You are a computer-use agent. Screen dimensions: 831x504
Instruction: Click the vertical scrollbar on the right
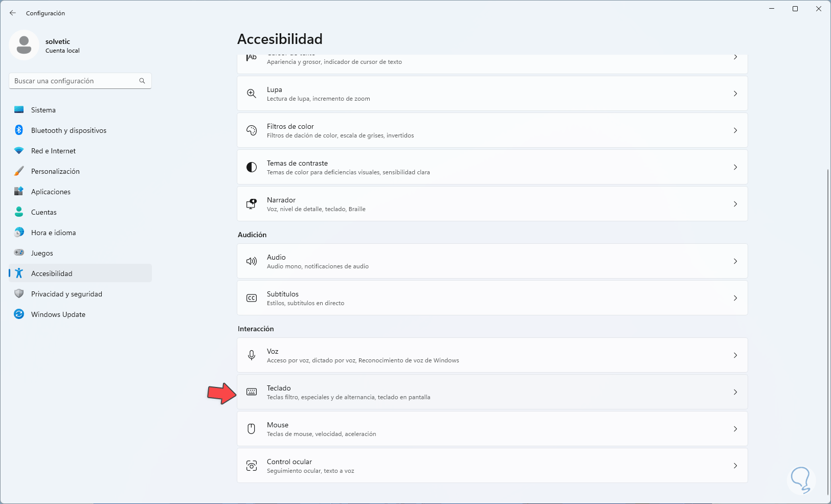point(827,332)
